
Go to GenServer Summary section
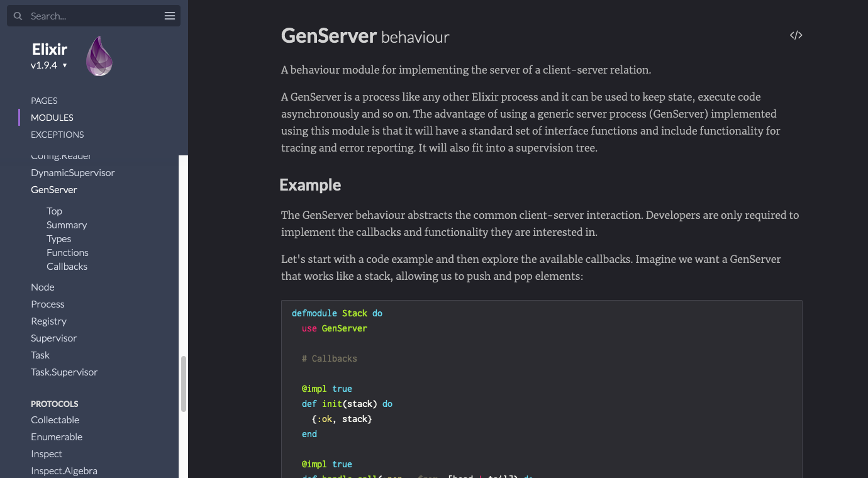click(x=67, y=225)
